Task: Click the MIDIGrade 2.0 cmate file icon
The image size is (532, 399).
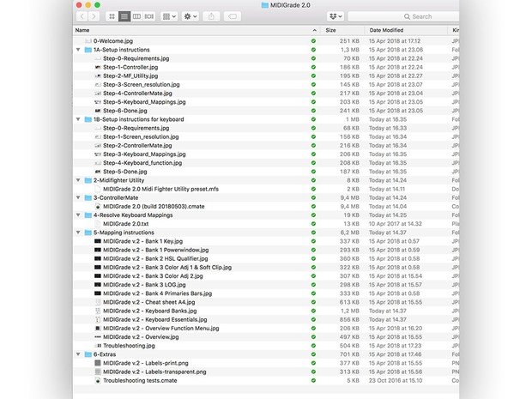Action: click(98, 206)
